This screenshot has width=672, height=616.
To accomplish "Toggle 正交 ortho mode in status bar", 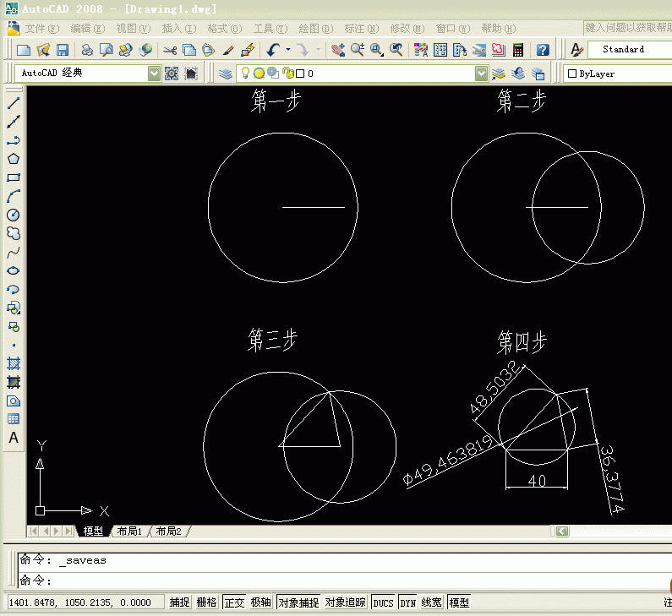I will pyautogui.click(x=234, y=602).
